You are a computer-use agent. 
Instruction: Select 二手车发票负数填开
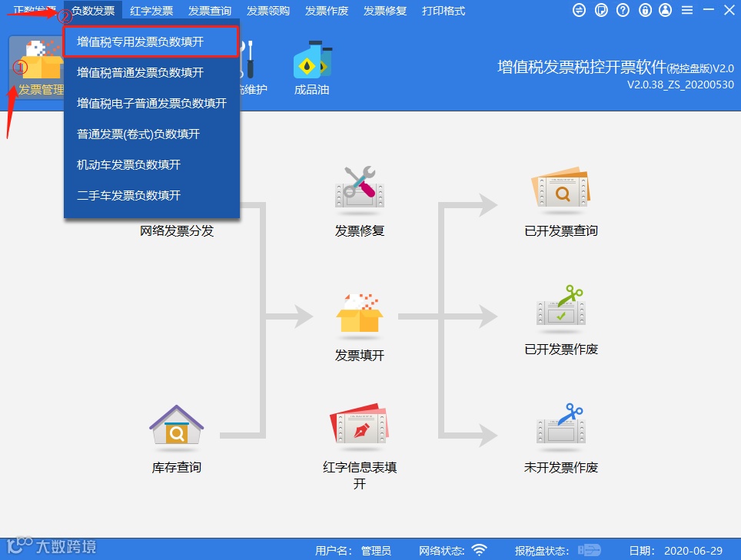click(x=151, y=195)
